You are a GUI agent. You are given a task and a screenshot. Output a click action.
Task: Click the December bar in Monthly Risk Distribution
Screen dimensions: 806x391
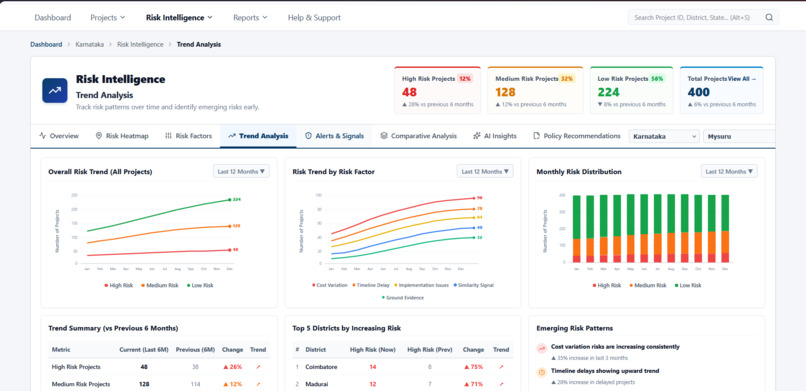tap(725, 229)
